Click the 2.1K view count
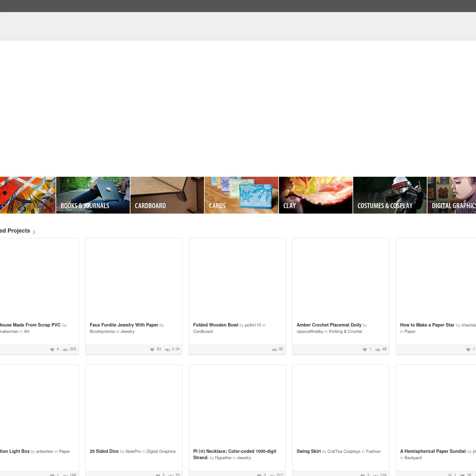The height and width of the screenshot is (476, 476). coord(176,349)
